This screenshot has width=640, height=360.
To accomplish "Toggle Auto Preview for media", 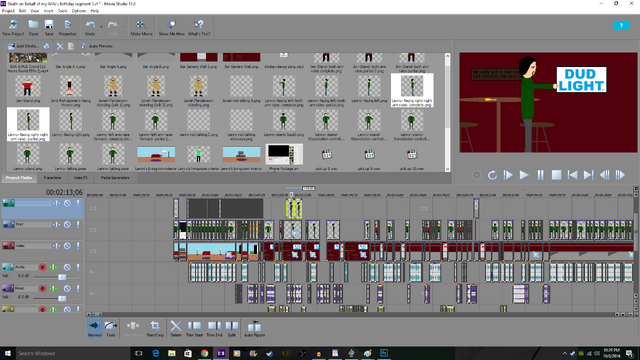I will coord(97,46).
